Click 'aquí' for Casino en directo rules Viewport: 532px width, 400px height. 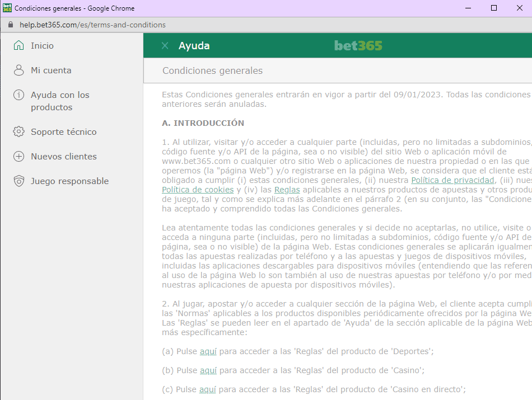(x=208, y=389)
